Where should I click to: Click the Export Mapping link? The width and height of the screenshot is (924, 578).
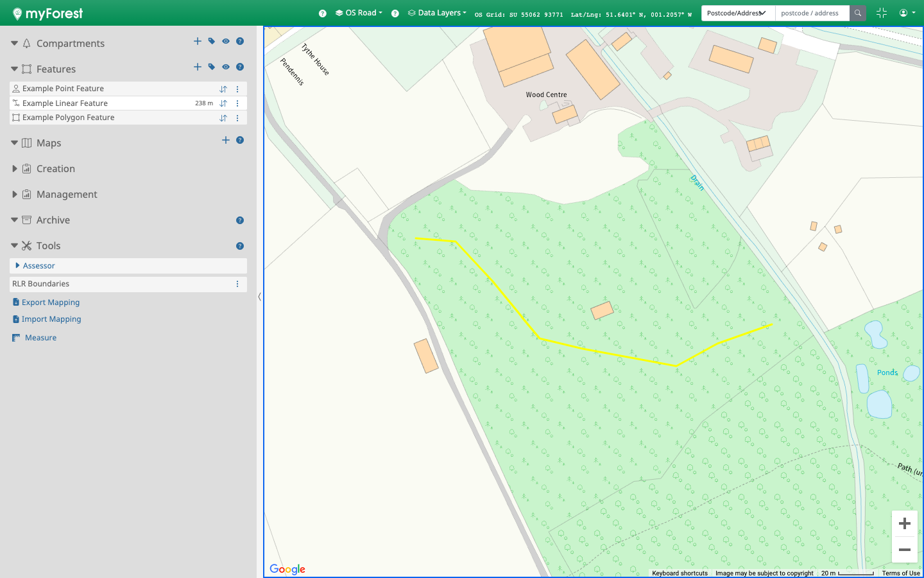pyautogui.click(x=50, y=302)
